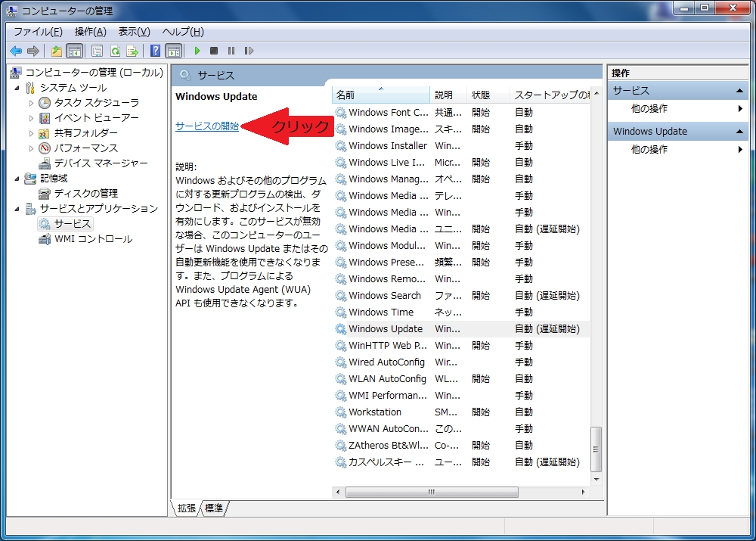The image size is (756, 541).
Task: Refresh the services list via toolbar
Action: pyautogui.click(x=115, y=51)
